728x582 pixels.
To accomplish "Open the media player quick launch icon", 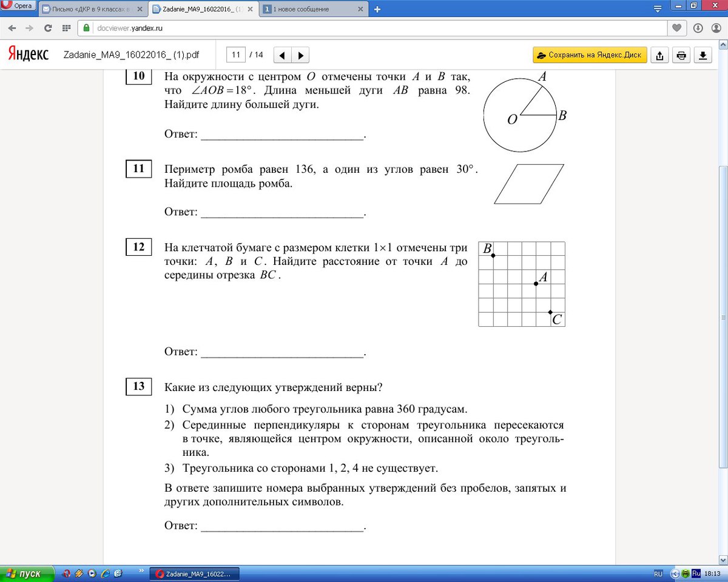I will pos(92,574).
